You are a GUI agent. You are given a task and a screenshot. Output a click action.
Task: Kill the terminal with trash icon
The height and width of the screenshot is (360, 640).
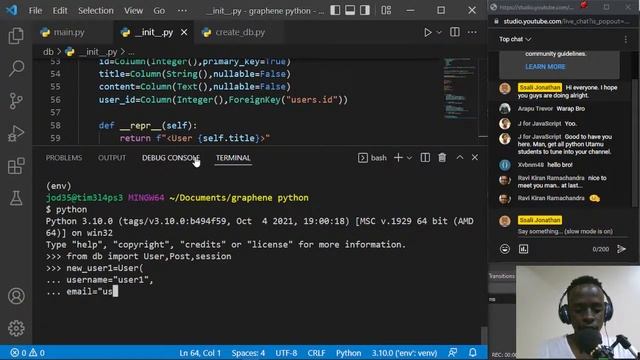point(442,158)
